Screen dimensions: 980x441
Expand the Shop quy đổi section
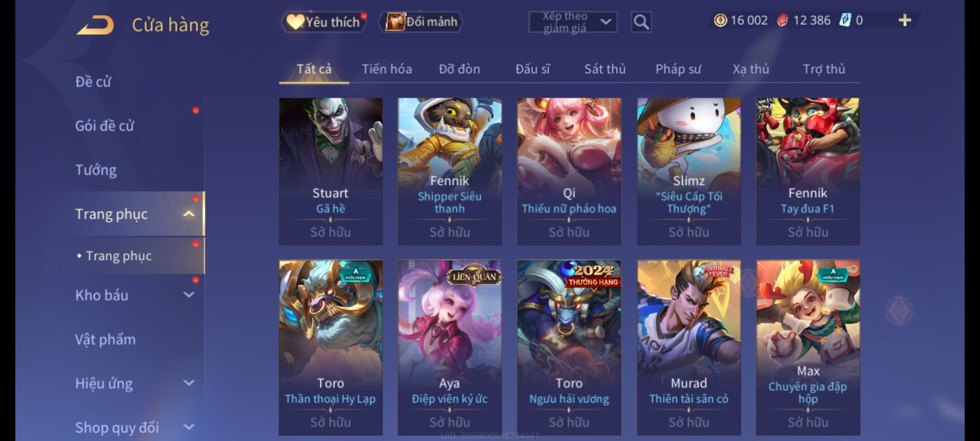tap(189, 427)
